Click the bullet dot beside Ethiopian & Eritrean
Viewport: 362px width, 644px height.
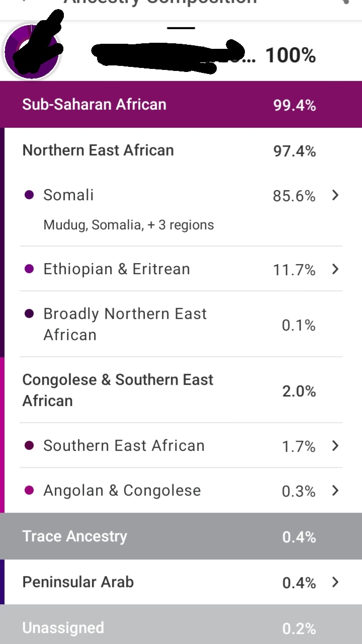(x=29, y=269)
